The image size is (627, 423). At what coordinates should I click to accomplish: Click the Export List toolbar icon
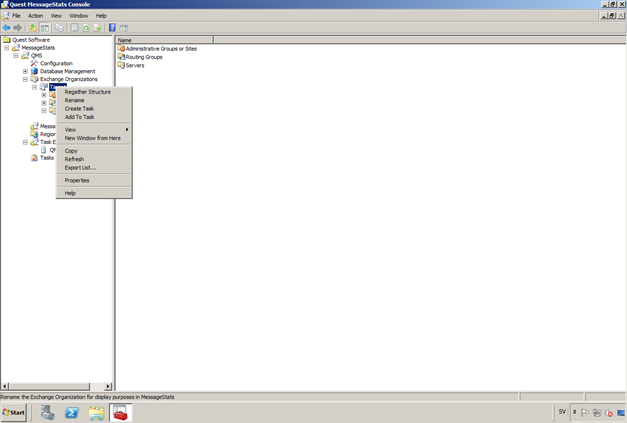point(97,28)
